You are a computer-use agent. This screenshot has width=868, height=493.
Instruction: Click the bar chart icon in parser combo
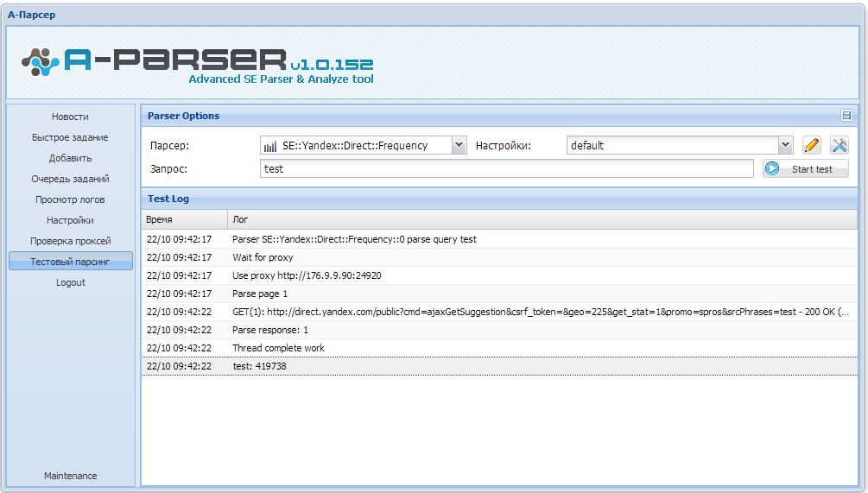click(270, 146)
